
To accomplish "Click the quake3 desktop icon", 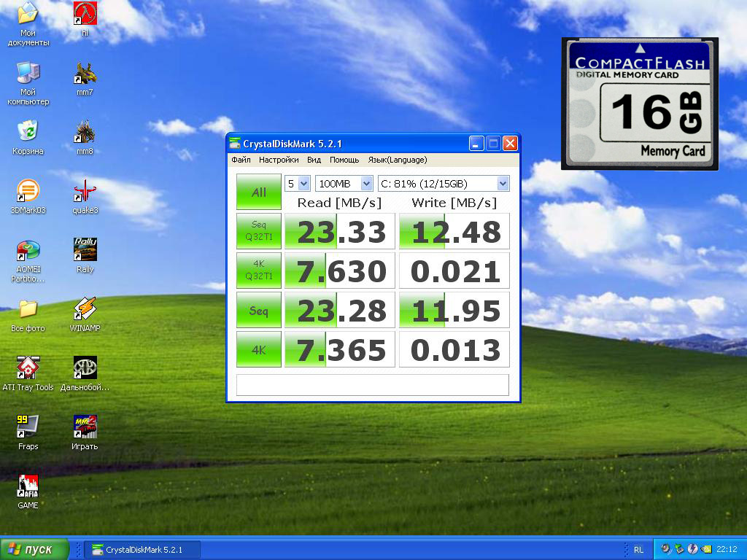I will pyautogui.click(x=85, y=192).
